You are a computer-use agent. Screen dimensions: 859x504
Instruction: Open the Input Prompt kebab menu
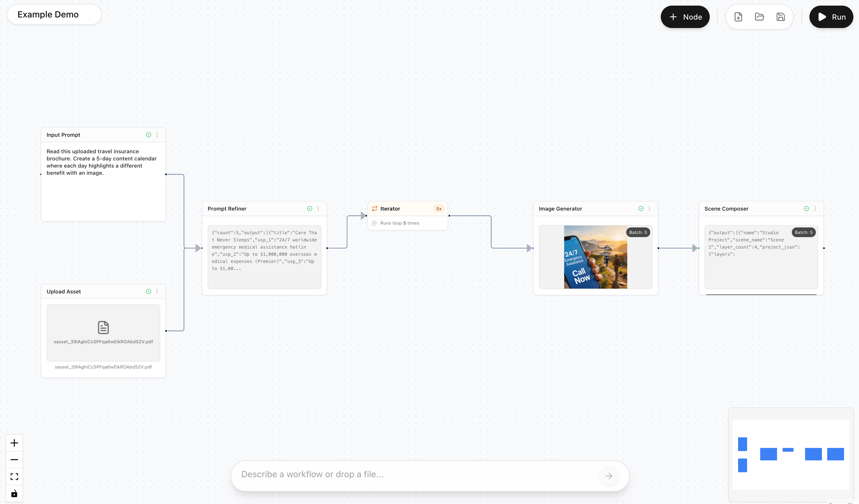click(157, 135)
